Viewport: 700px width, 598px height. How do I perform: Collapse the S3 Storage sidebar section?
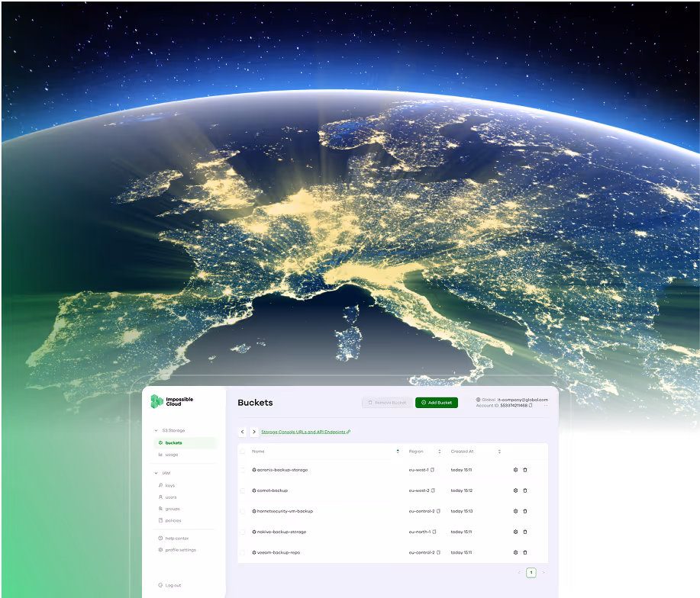[x=156, y=430]
